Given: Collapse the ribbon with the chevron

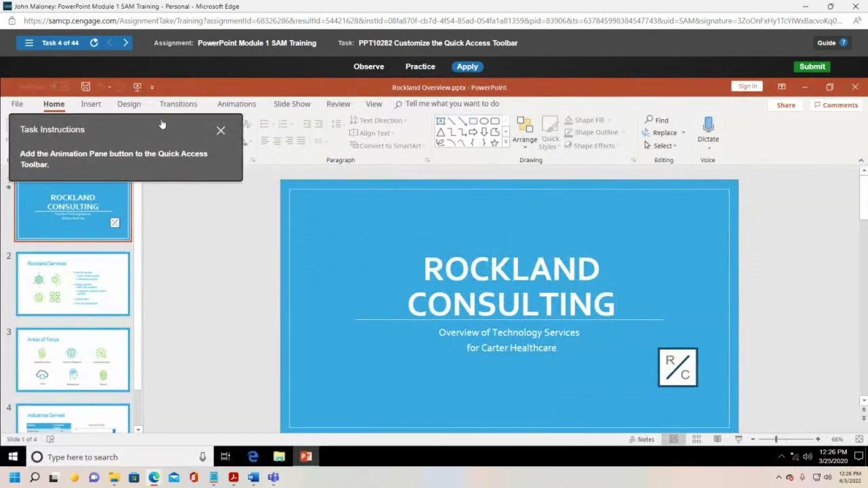Looking at the screenshot, I should point(861,161).
